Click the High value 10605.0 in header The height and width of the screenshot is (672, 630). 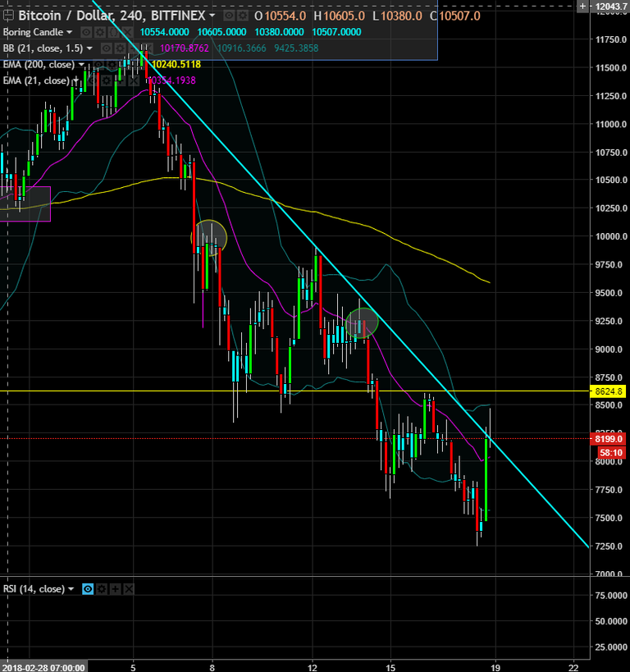(x=345, y=16)
